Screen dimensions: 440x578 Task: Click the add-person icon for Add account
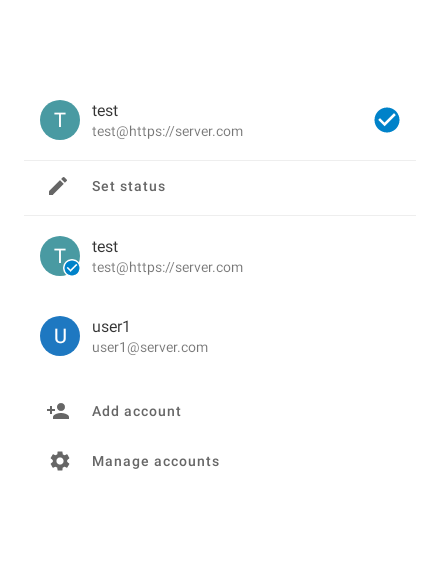[58, 411]
